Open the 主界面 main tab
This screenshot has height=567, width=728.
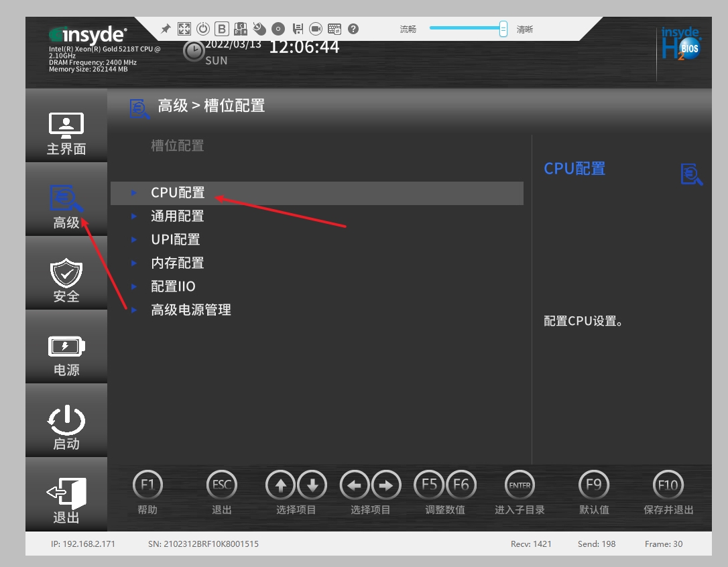[66, 133]
